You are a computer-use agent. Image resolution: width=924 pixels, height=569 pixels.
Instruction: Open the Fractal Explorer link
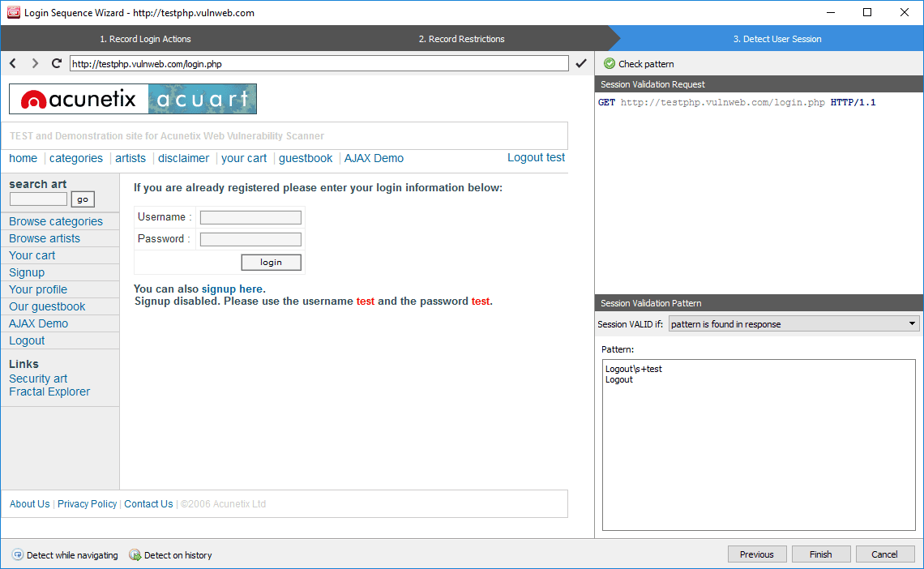[49, 391]
